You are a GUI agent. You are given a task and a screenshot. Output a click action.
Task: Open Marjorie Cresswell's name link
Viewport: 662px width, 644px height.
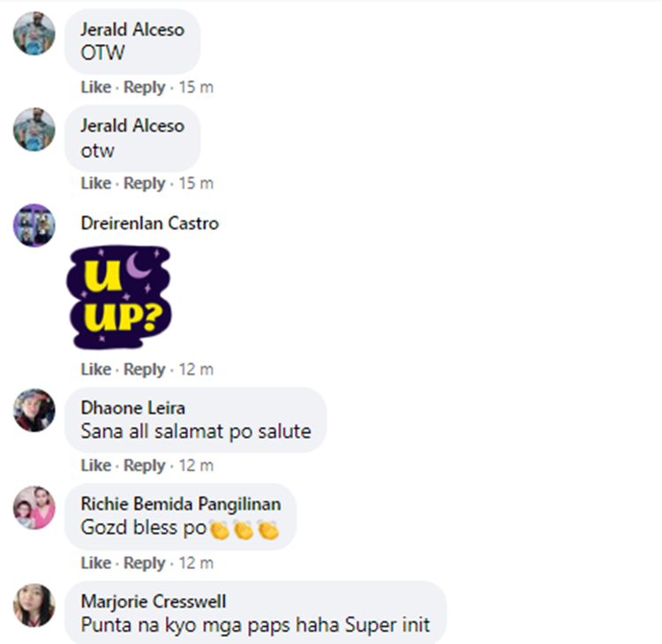(x=154, y=602)
